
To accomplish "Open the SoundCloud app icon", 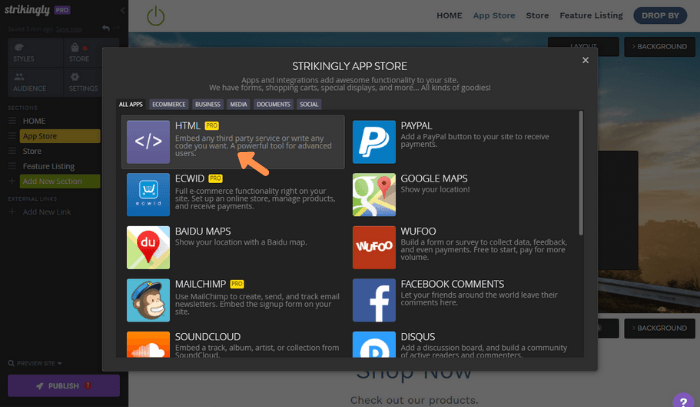I will coord(148,345).
